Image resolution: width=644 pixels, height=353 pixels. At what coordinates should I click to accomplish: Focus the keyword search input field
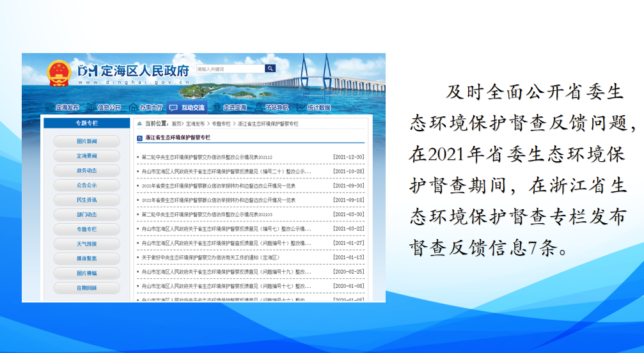(x=230, y=68)
